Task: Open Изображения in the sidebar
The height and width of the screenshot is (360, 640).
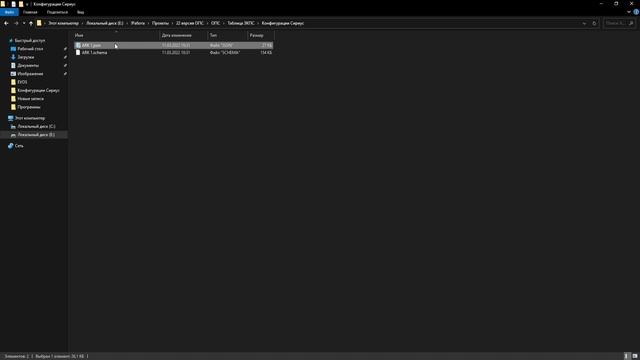Action: (30, 74)
